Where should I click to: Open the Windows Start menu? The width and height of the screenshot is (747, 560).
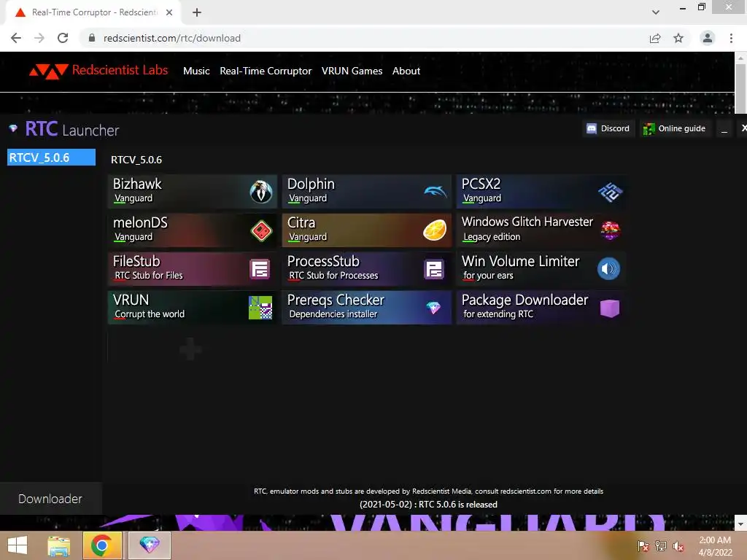pyautogui.click(x=18, y=545)
